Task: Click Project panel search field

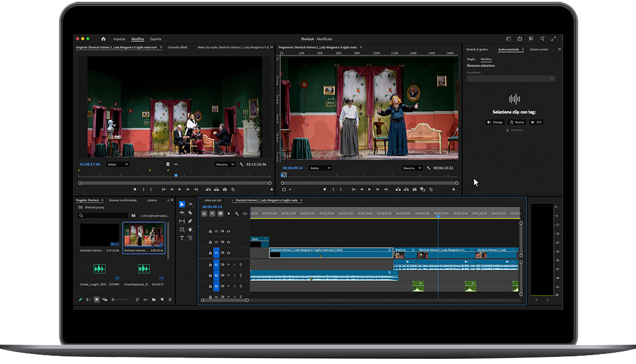Action: (103, 216)
